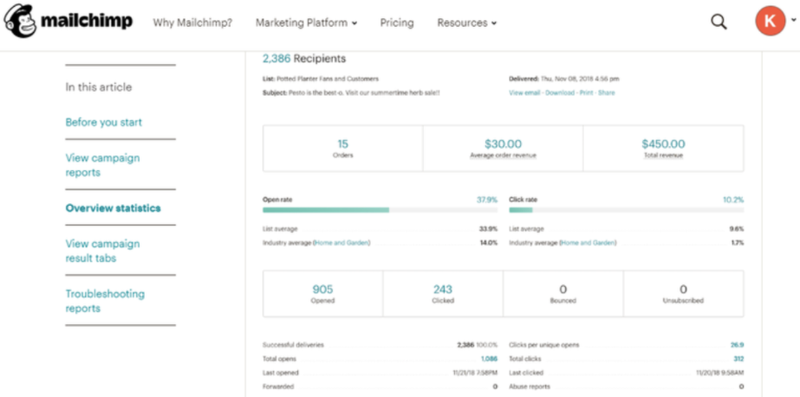Click the 26.9 clicks per unique opens
Viewport: 800px width, 397px height.
737,345
